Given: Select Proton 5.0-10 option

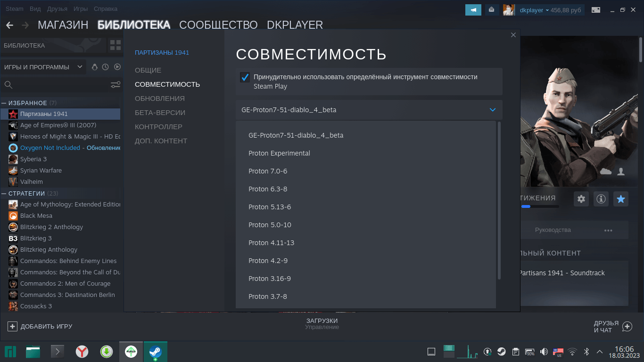Looking at the screenshot, I should point(366,225).
